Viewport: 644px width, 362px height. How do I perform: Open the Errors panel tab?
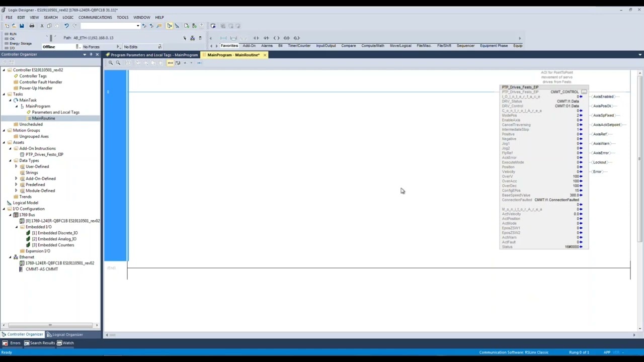pos(13,343)
